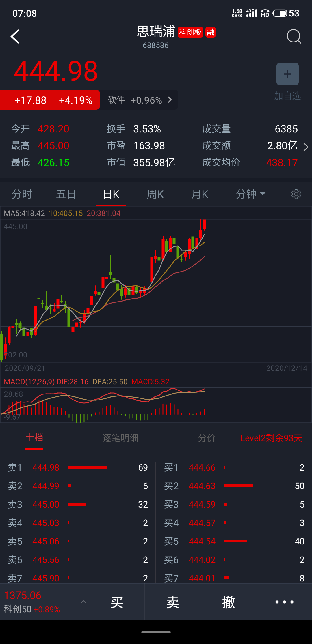Select 买3 price 444.59
The image size is (312, 644).
pos(202,504)
